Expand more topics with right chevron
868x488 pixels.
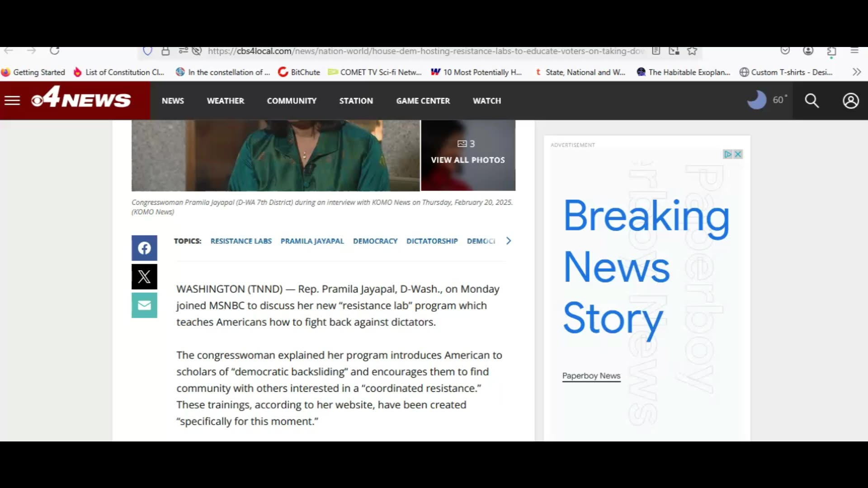[509, 241]
